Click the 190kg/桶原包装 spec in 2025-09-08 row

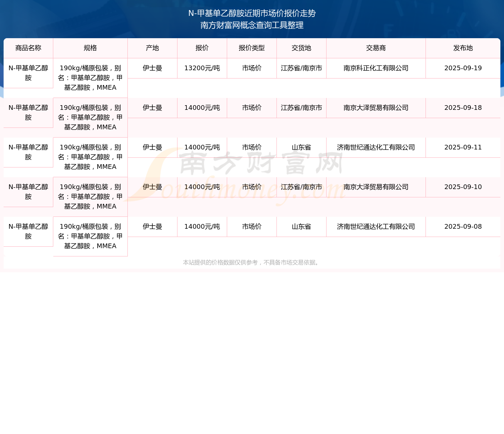(90, 236)
